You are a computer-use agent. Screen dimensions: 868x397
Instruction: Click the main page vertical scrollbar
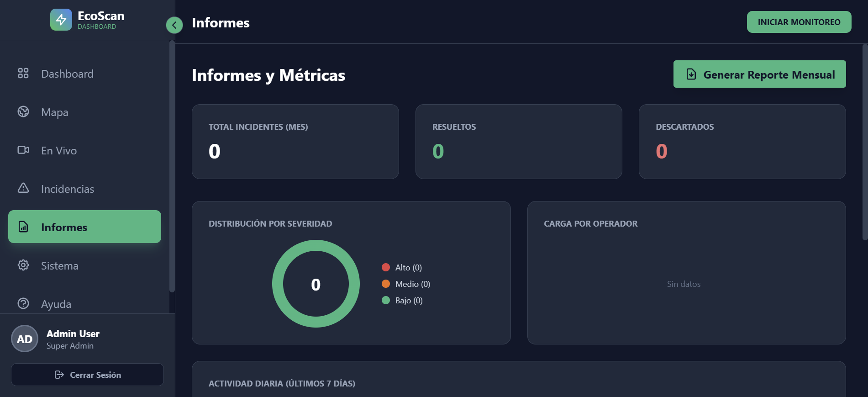[864, 142]
